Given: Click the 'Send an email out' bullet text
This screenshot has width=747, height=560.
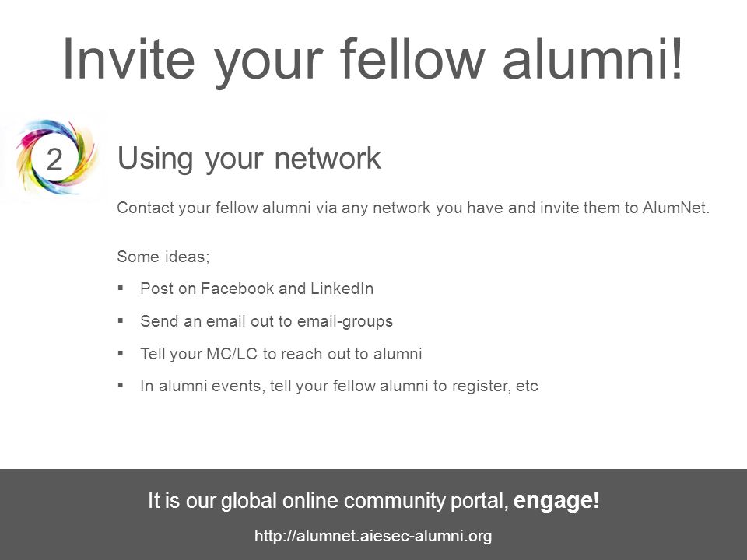Looking at the screenshot, I should [x=266, y=321].
